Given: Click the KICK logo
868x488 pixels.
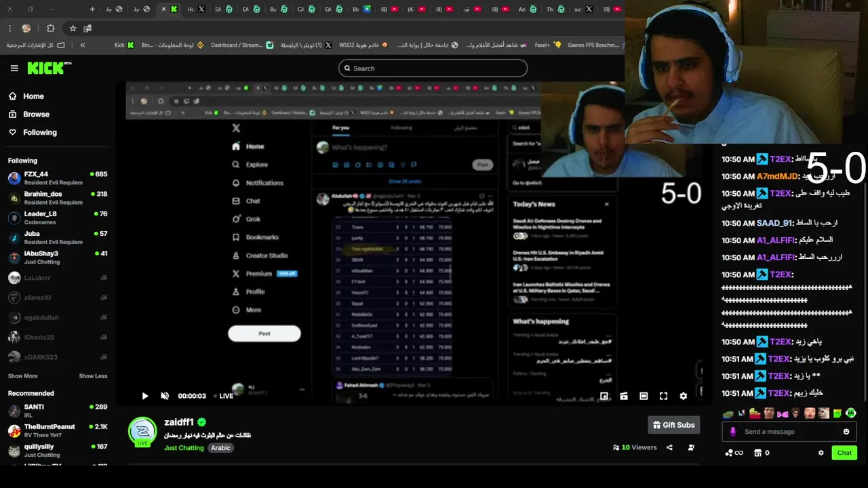Looking at the screenshot, I should pos(49,68).
